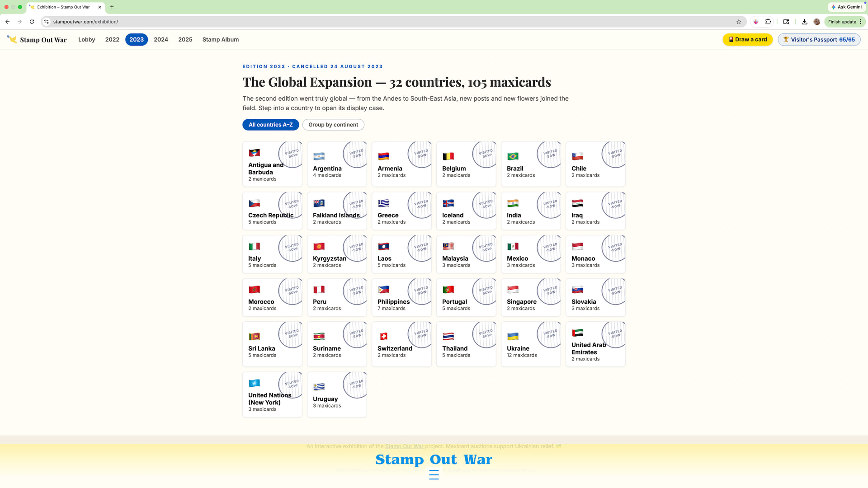This screenshot has width=868, height=488.
Task: Click the browser forward arrow
Action: pyautogui.click(x=19, y=22)
